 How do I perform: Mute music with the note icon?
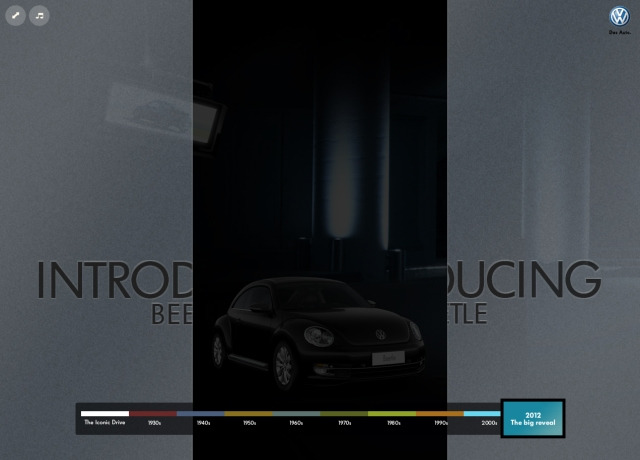coord(39,16)
